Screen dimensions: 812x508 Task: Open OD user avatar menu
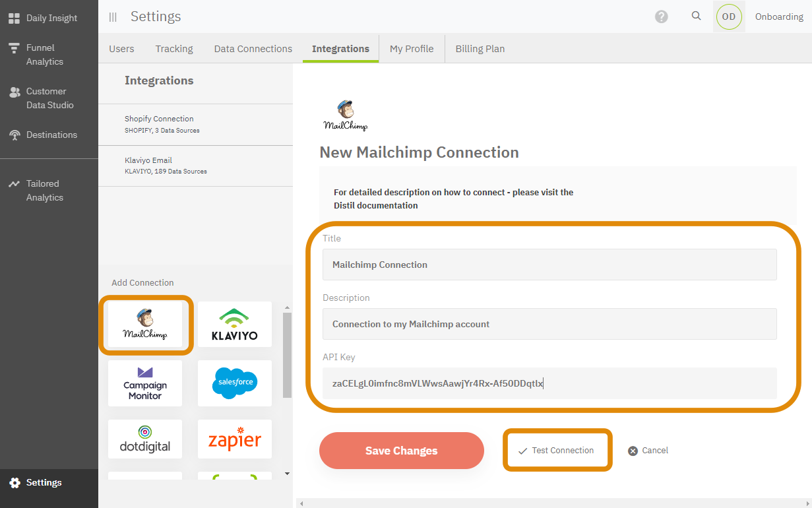point(729,16)
